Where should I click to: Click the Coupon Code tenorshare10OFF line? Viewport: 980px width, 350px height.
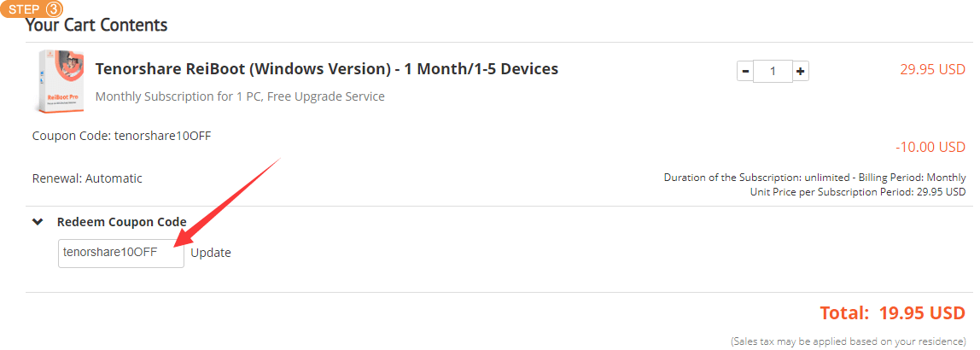122,135
